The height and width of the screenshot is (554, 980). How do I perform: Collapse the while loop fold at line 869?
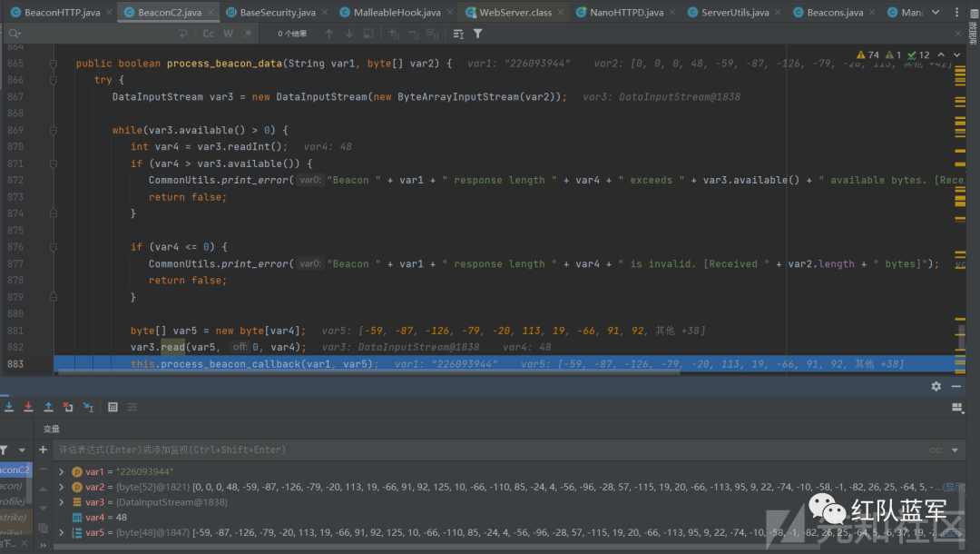click(54, 130)
